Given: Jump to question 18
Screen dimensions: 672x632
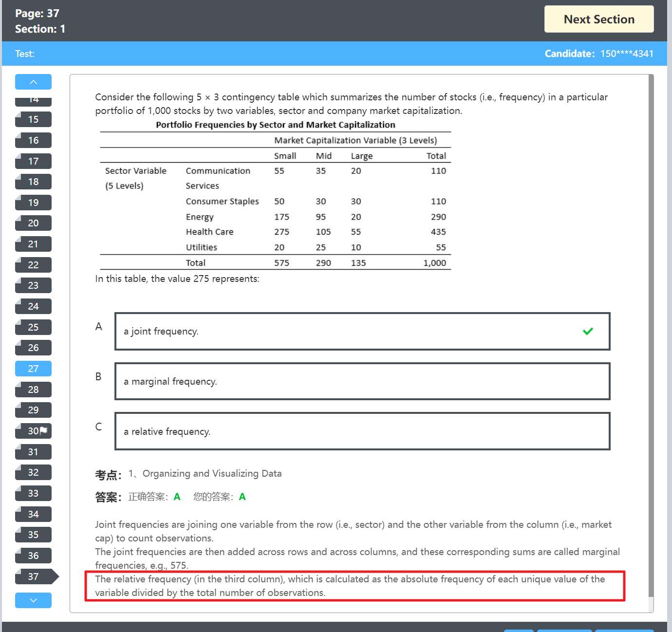Looking at the screenshot, I should pyautogui.click(x=33, y=182).
